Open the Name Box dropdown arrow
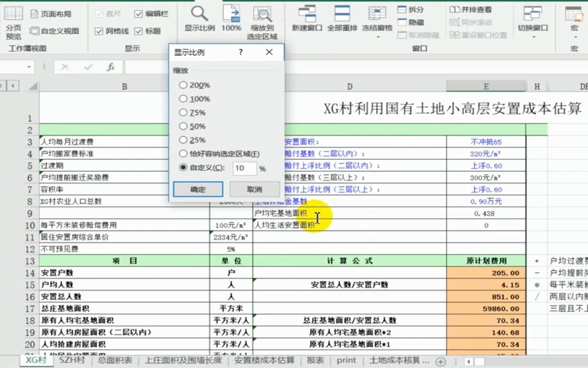This screenshot has height=368, width=588. click(x=29, y=67)
